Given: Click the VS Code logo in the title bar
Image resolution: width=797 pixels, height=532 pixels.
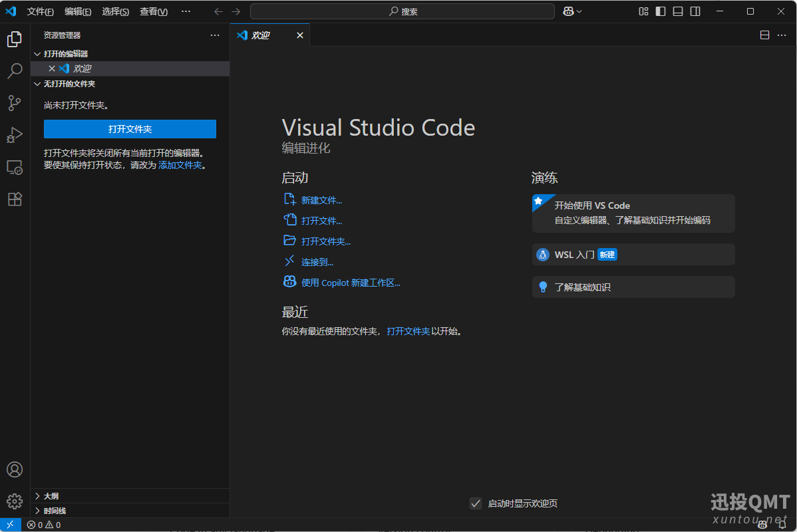Looking at the screenshot, I should click(x=11, y=11).
